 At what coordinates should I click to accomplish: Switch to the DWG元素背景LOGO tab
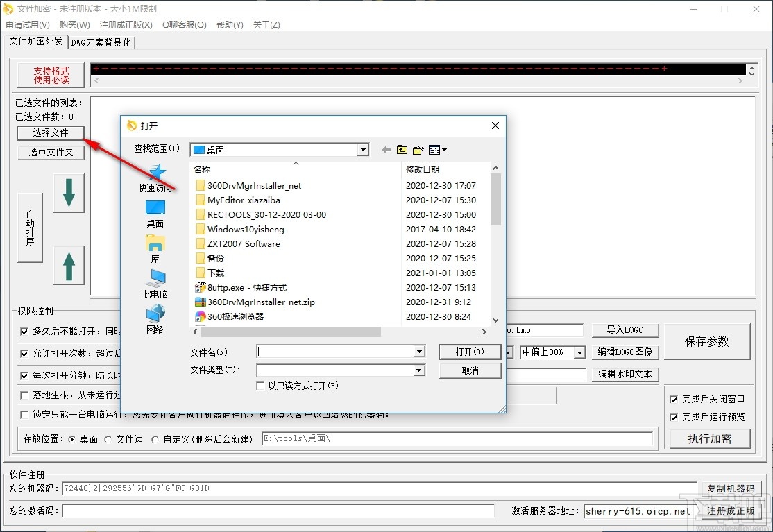[101, 42]
